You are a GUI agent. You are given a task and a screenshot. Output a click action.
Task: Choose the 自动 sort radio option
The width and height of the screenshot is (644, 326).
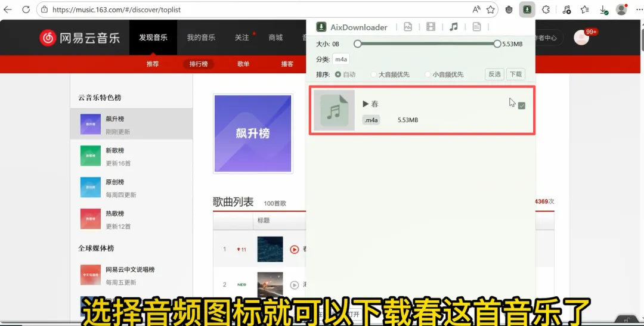345,74
